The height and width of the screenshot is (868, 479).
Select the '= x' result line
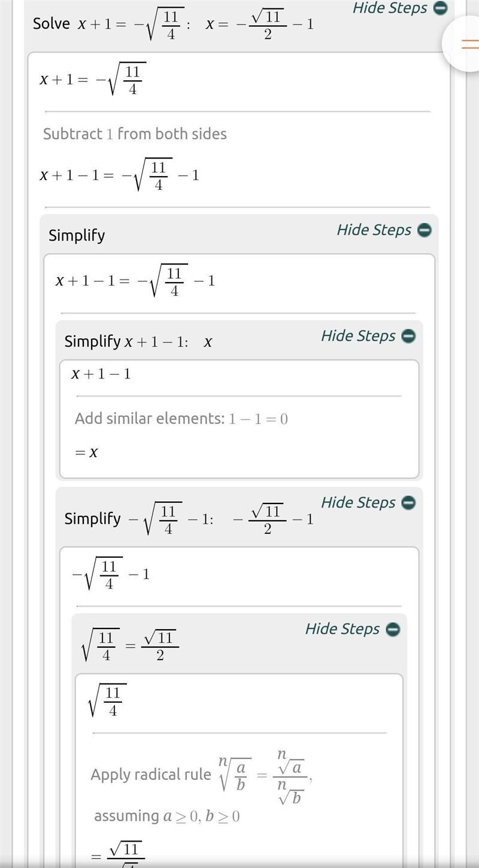point(86,453)
